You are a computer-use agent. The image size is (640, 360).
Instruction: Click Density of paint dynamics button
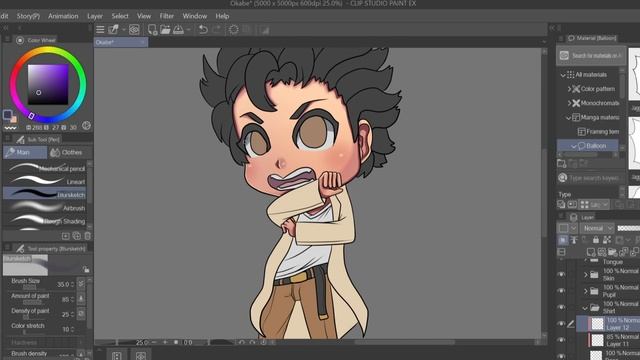pos(81,314)
